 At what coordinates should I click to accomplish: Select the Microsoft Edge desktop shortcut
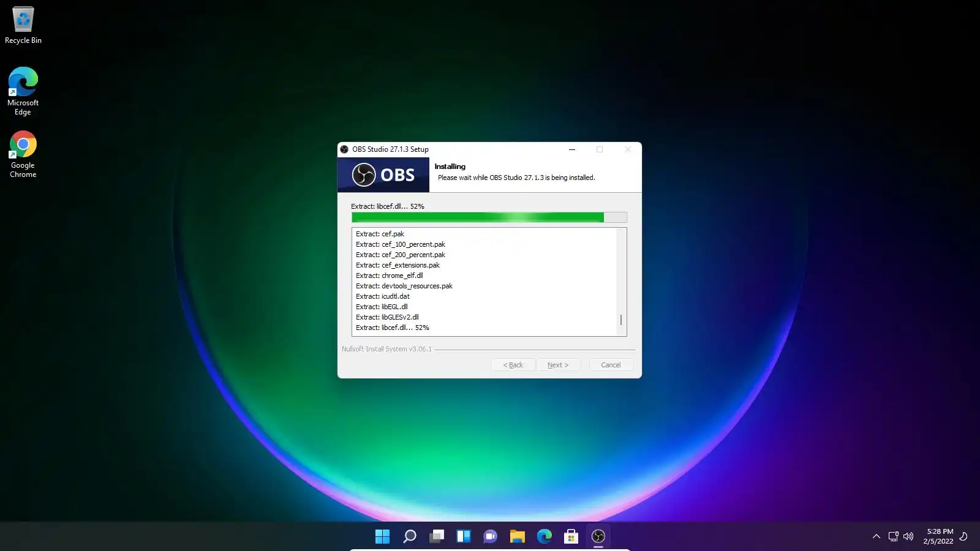tap(23, 91)
